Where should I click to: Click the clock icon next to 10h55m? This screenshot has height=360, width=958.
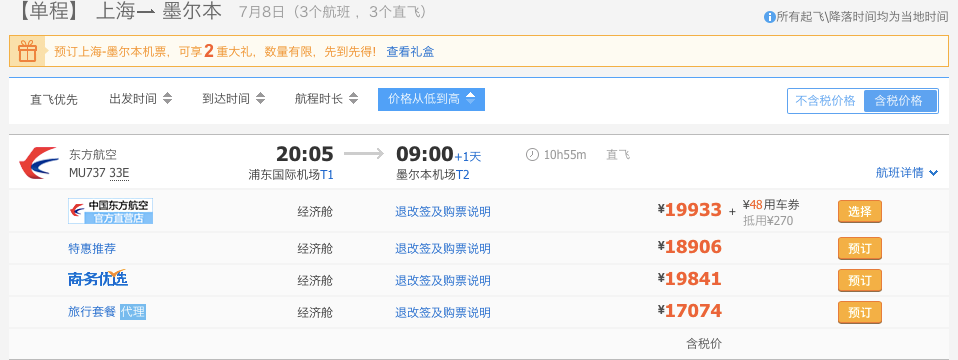coord(532,155)
